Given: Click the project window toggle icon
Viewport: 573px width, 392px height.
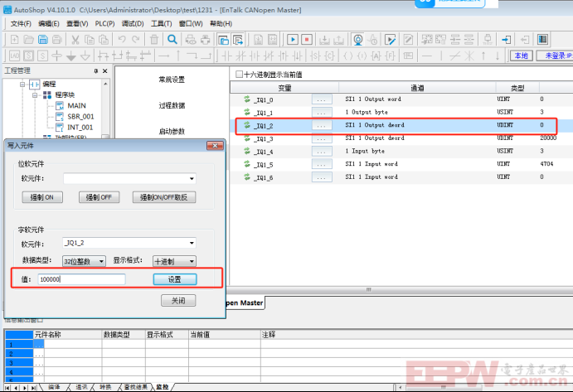Looking at the screenshot, I should coord(223,40).
